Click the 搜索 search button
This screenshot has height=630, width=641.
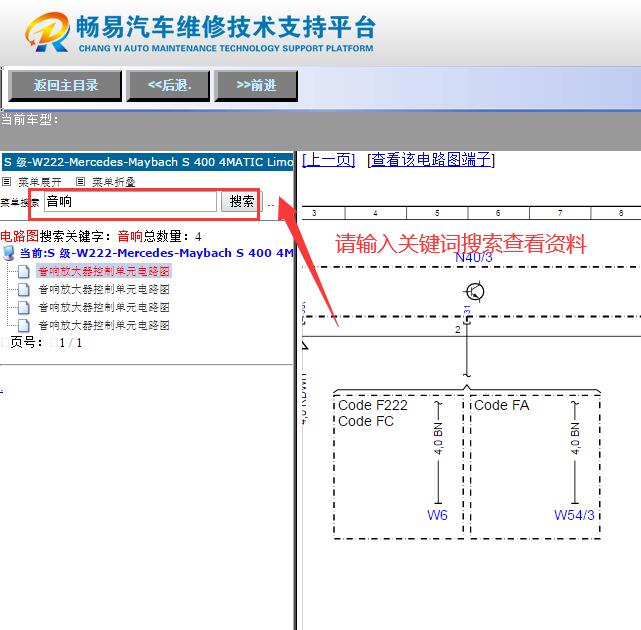click(242, 202)
